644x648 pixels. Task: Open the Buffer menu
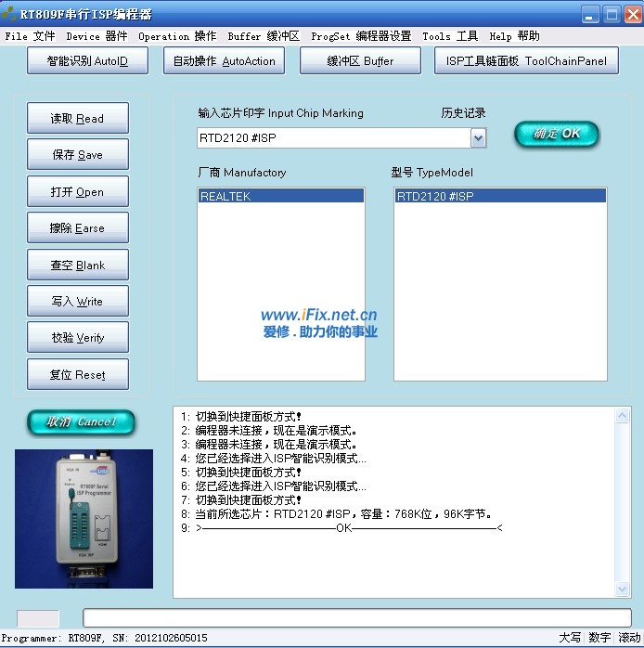coord(264,36)
